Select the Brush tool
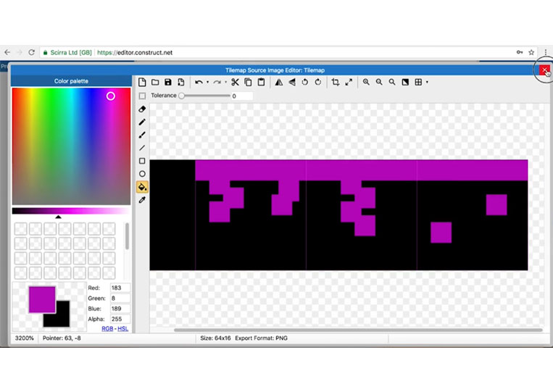This screenshot has height=392, width=553. [142, 135]
